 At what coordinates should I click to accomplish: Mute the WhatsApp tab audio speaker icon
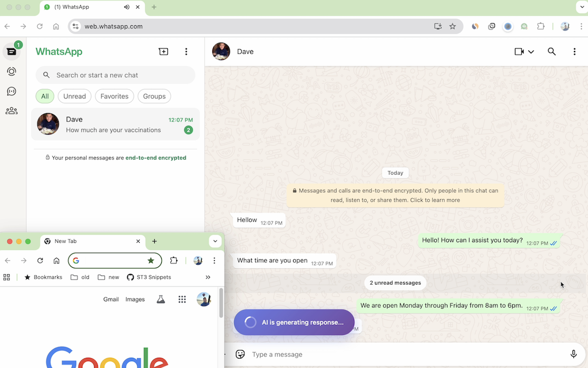pos(127,7)
